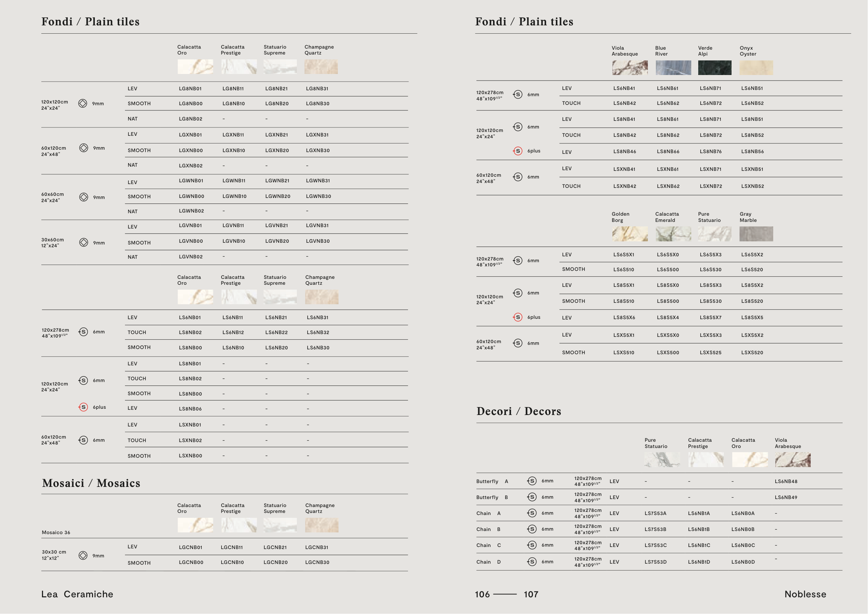Click the Gray Marble tile swatch

point(756,234)
